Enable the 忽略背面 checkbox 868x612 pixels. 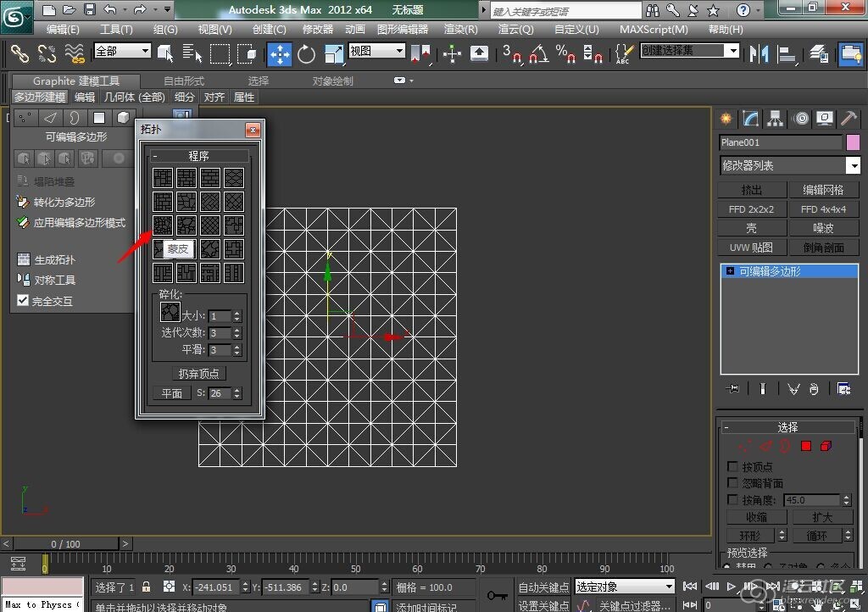tap(732, 483)
